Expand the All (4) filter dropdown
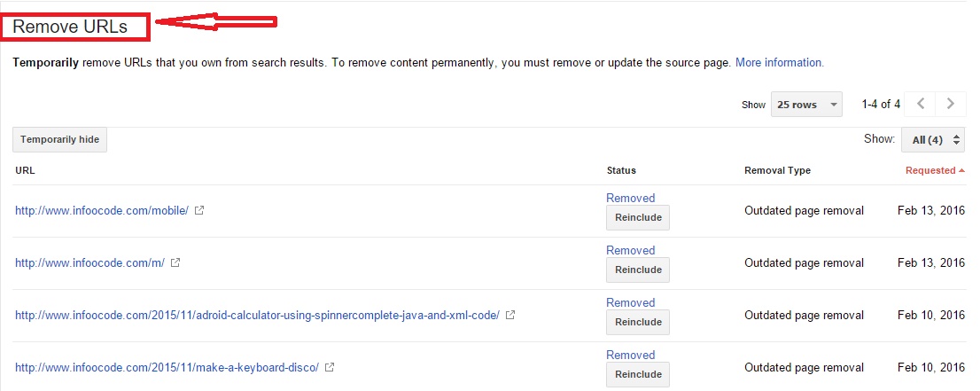The image size is (980, 391). click(932, 140)
